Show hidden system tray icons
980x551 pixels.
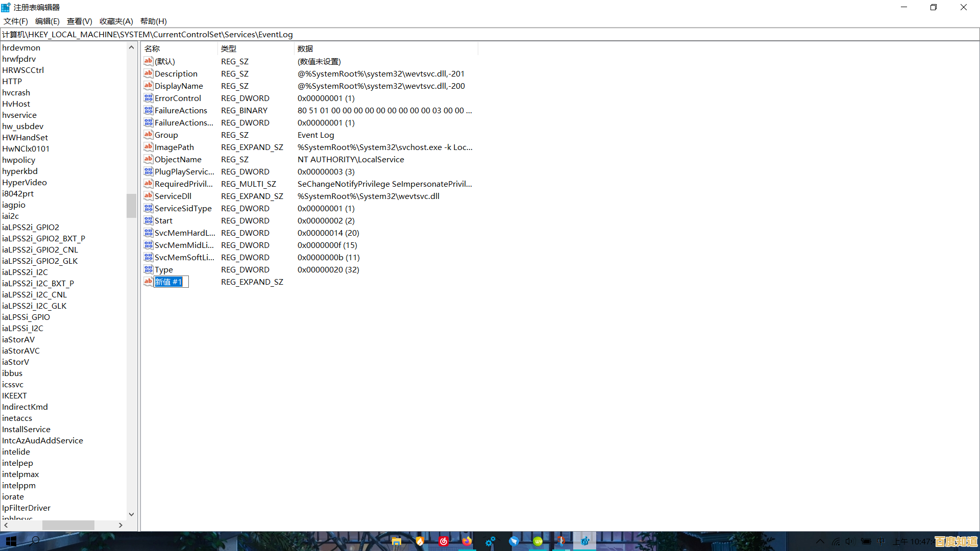pyautogui.click(x=820, y=541)
